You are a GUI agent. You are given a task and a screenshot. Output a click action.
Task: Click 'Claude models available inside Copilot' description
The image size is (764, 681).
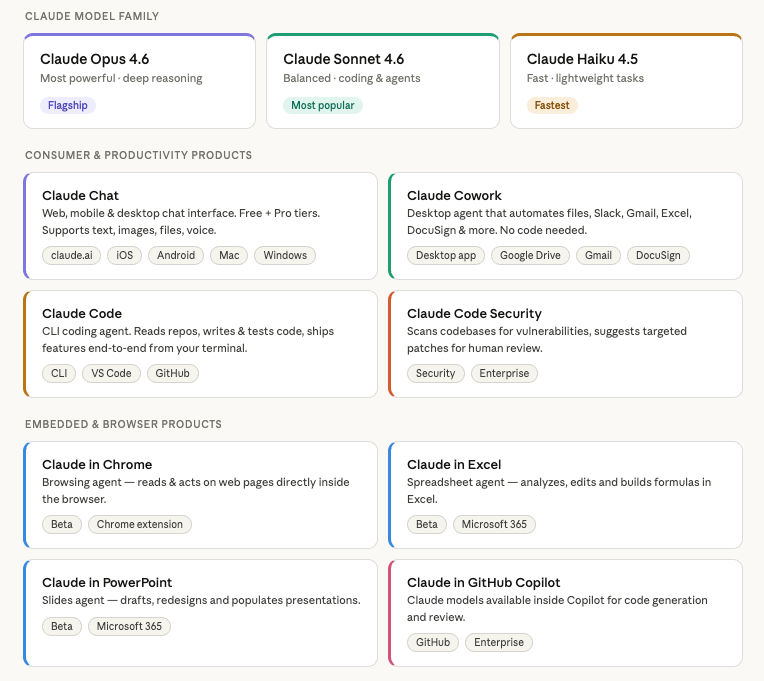pos(557,608)
